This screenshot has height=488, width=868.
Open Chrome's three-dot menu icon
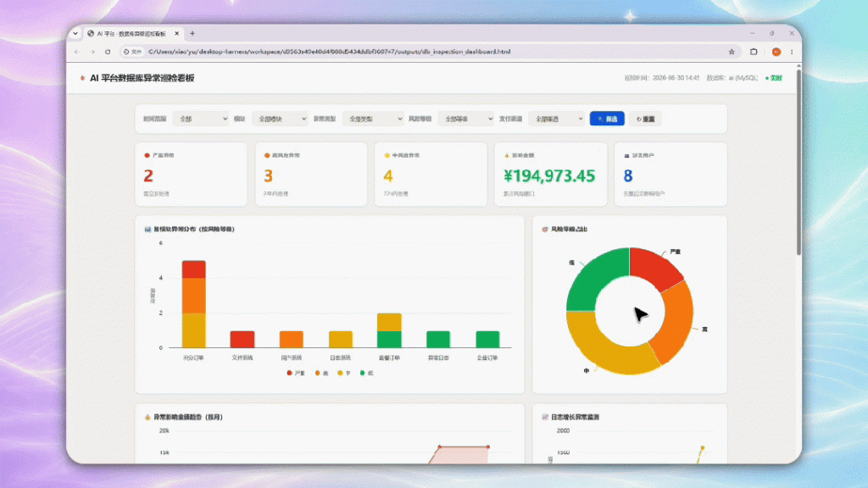792,52
